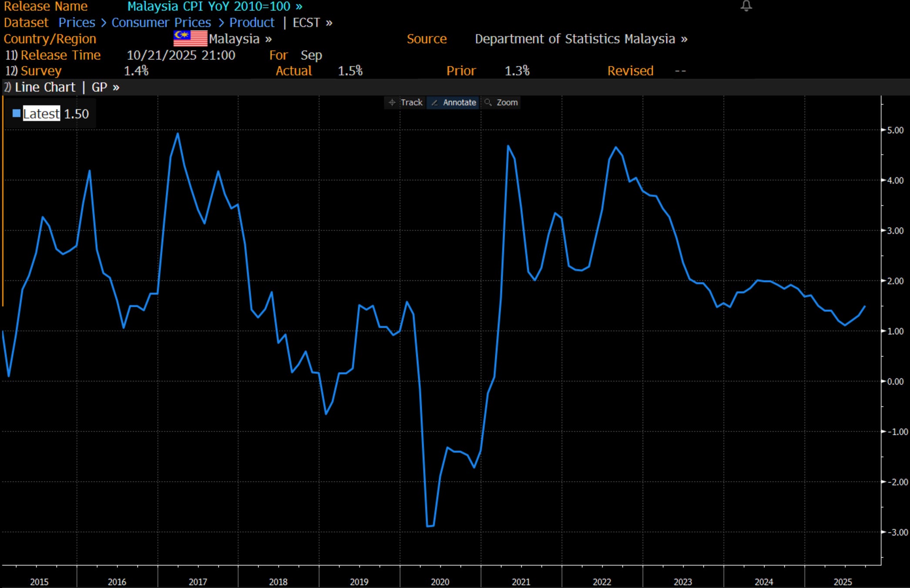Select the Annotate pencil tool
This screenshot has width=910, height=588.
453,102
